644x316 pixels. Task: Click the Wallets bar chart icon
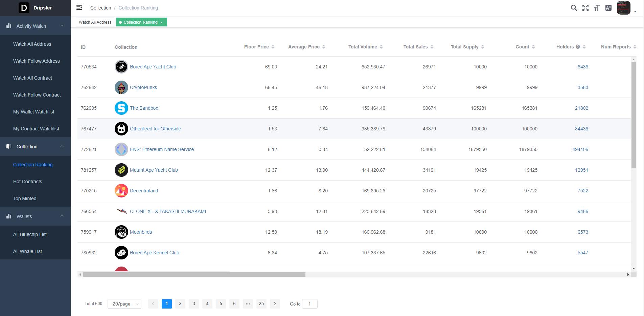[x=9, y=216]
